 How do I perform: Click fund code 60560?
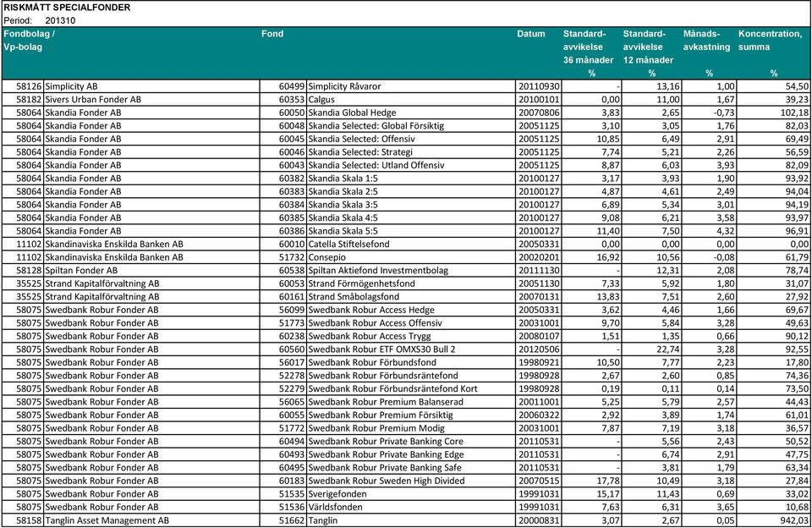click(292, 349)
